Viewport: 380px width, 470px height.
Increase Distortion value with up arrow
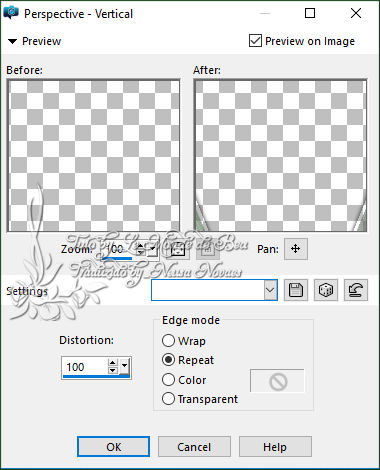(x=113, y=363)
